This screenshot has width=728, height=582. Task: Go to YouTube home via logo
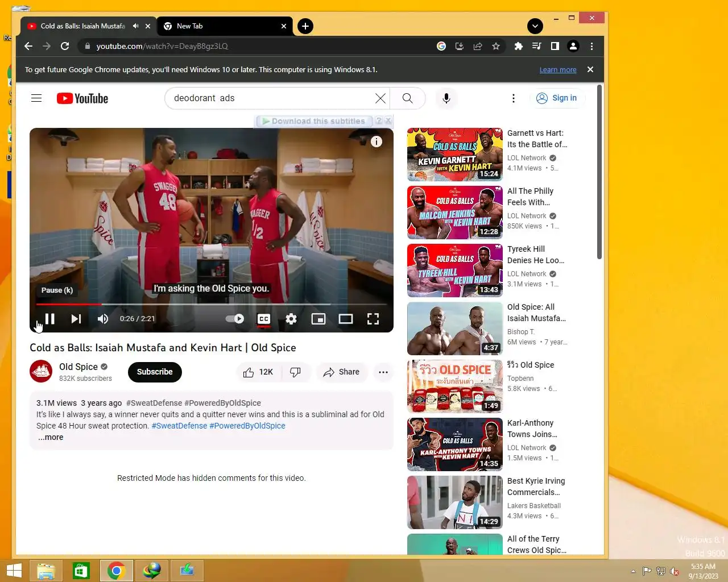coord(82,98)
